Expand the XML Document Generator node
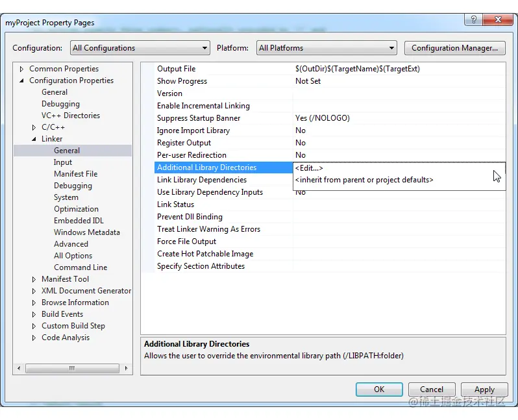The width and height of the screenshot is (518, 420). 34,291
